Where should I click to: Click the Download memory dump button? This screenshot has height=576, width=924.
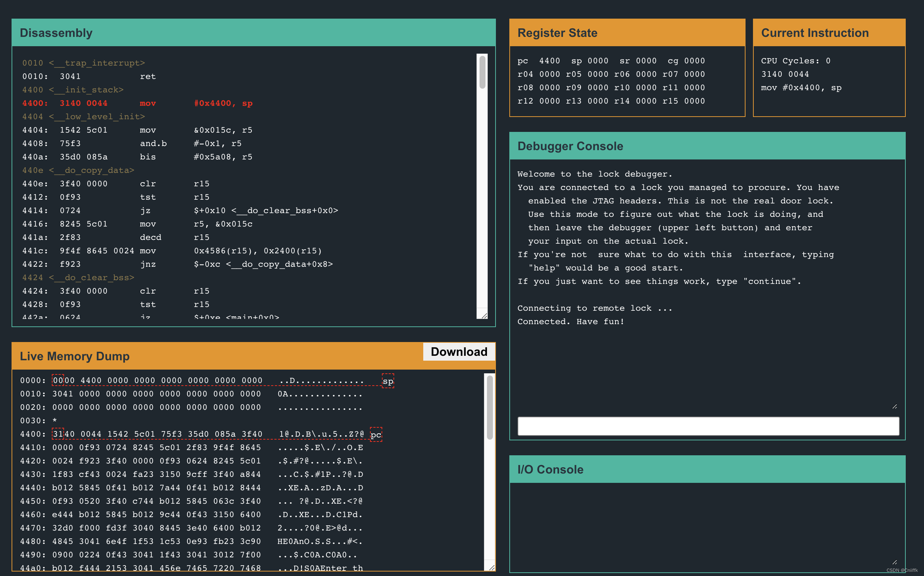[x=459, y=352]
